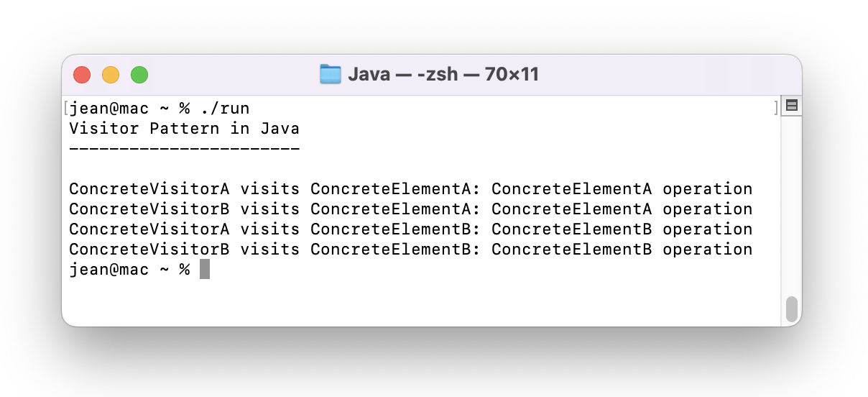
Task: Close the terminal window with red button
Action: 82,74
